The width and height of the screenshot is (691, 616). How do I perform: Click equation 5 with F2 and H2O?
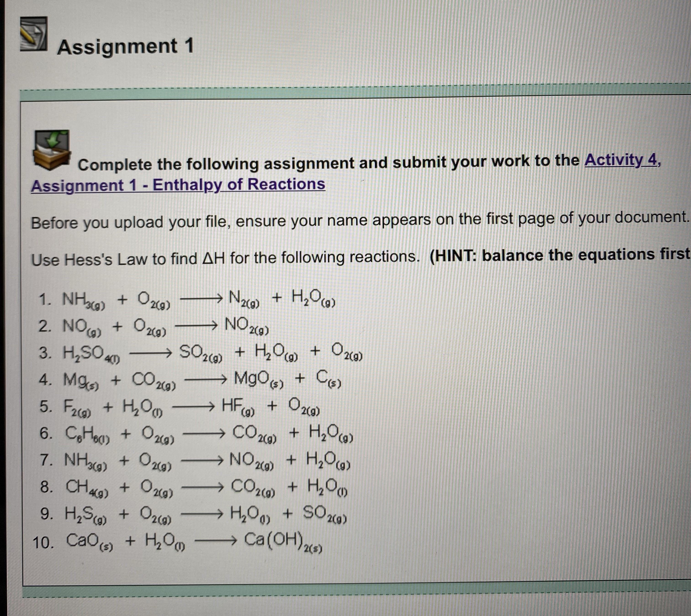(179, 407)
